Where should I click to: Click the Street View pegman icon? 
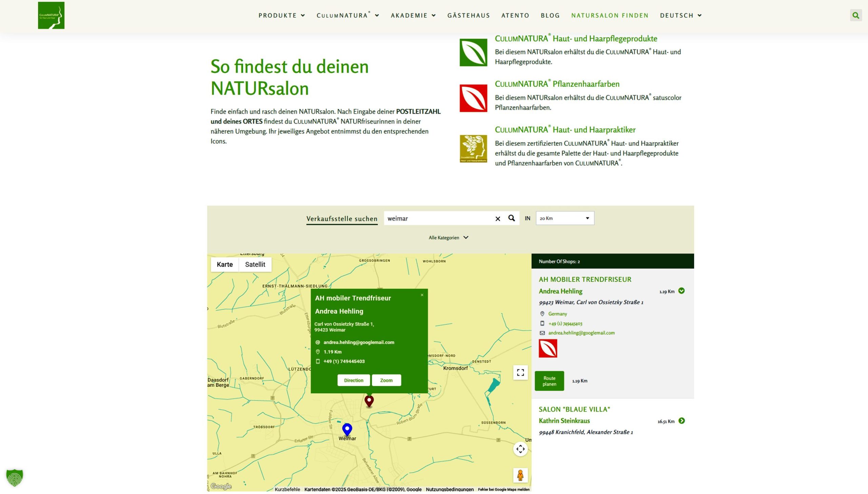[520, 475]
